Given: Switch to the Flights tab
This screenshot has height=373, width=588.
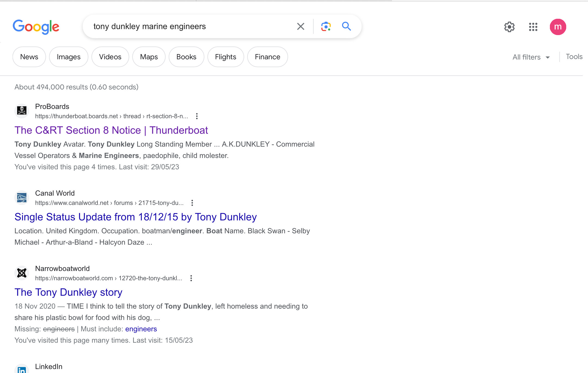Looking at the screenshot, I should [226, 57].
